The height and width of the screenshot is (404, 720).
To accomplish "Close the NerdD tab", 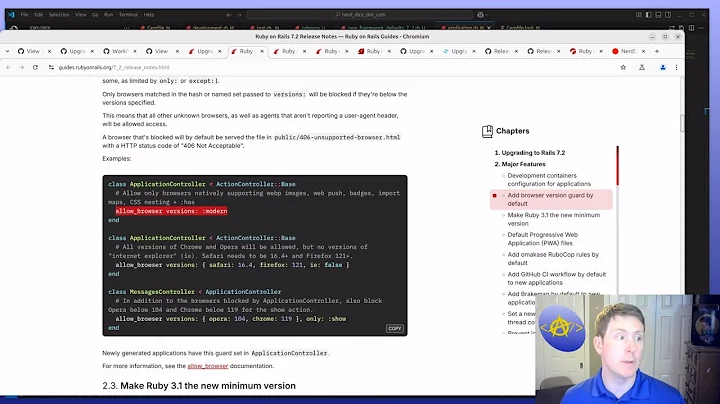I will tap(643, 51).
